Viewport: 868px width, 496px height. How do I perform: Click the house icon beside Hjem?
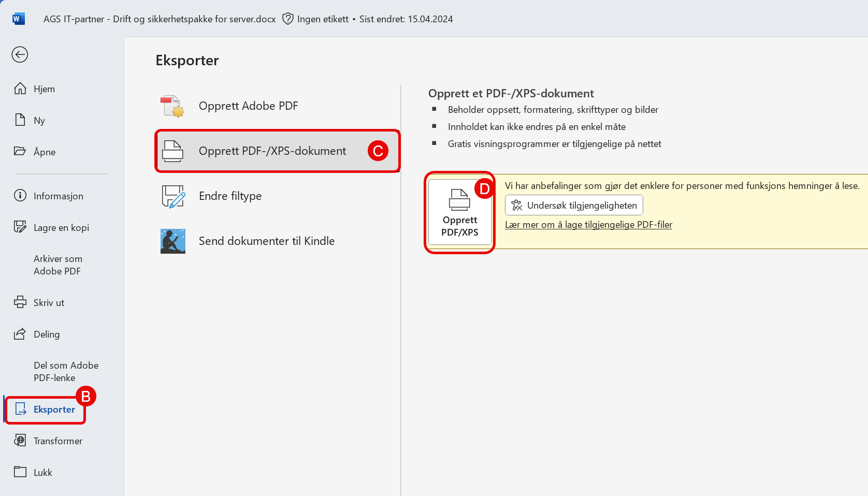click(x=20, y=89)
